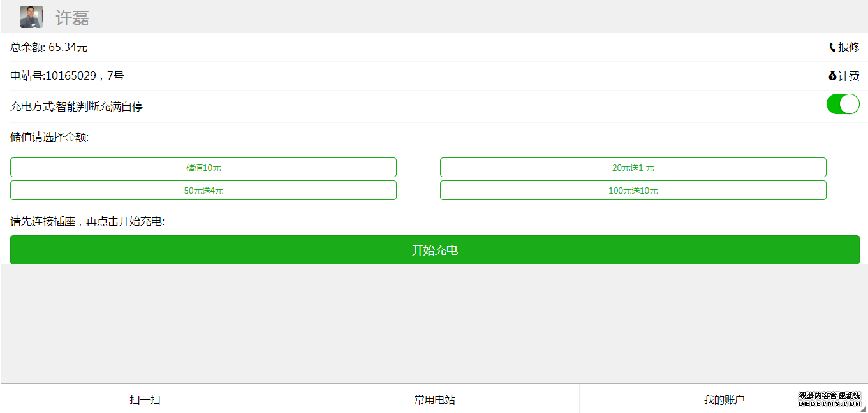Click the 电站号 10165029 station text
The width and height of the screenshot is (868, 413).
[x=67, y=76]
